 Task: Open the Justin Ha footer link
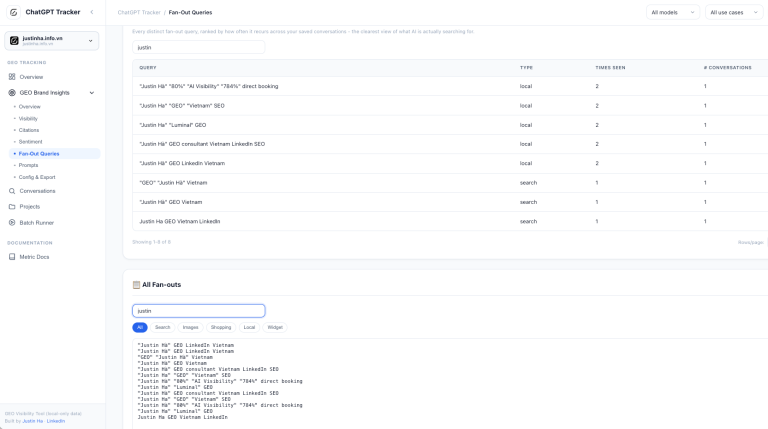point(32,421)
